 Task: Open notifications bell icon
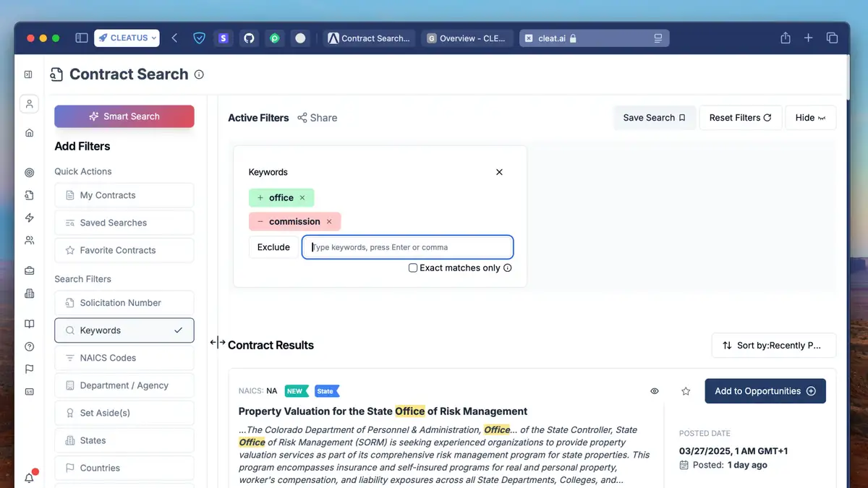[29, 478]
